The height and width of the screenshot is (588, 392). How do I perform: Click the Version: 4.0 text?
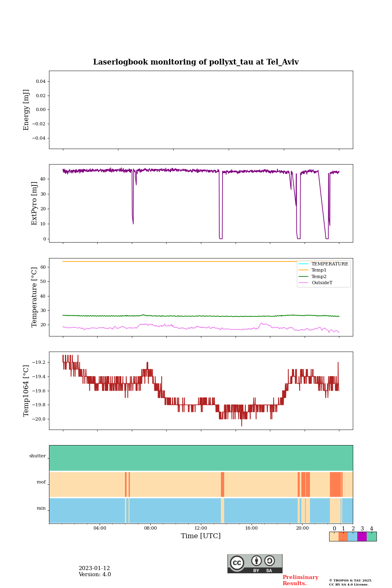pyautogui.click(x=95, y=575)
